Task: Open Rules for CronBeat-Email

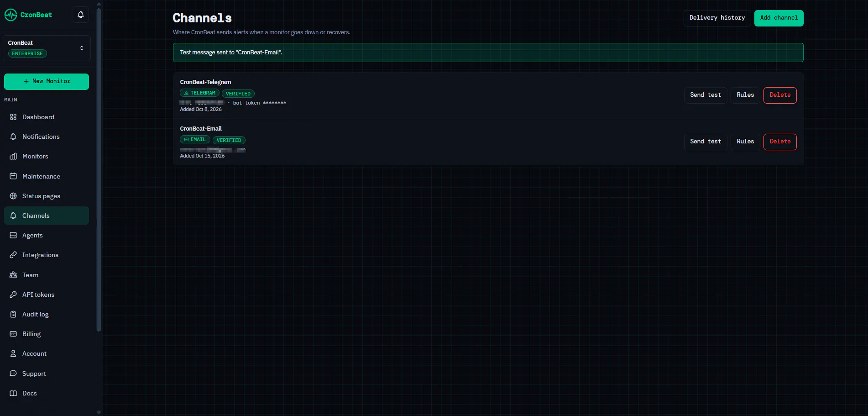Action: (x=745, y=142)
